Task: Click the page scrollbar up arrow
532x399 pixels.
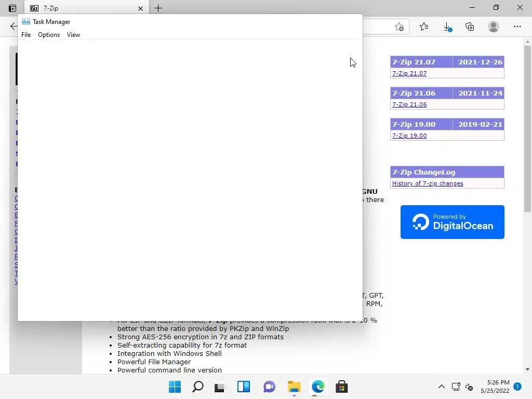Action: (x=527, y=42)
